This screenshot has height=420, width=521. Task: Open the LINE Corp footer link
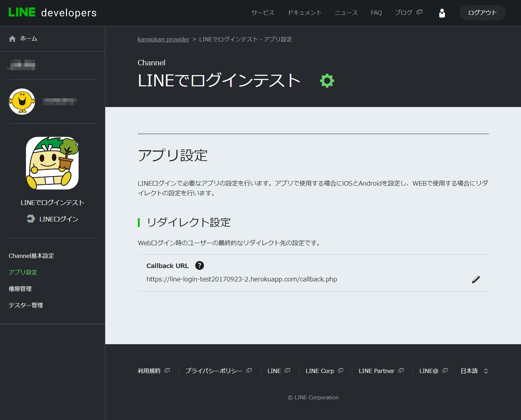pyautogui.click(x=320, y=371)
